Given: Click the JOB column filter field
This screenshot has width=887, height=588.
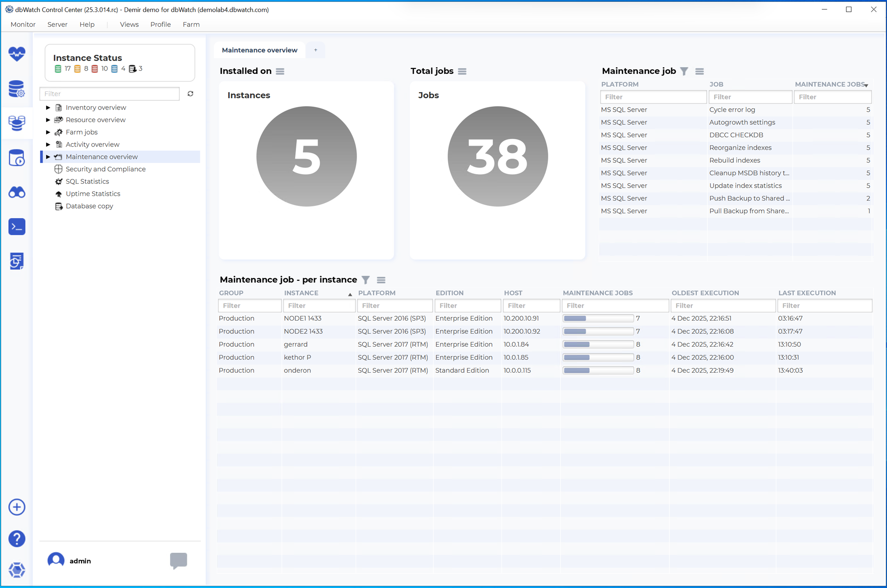Looking at the screenshot, I should pos(750,97).
